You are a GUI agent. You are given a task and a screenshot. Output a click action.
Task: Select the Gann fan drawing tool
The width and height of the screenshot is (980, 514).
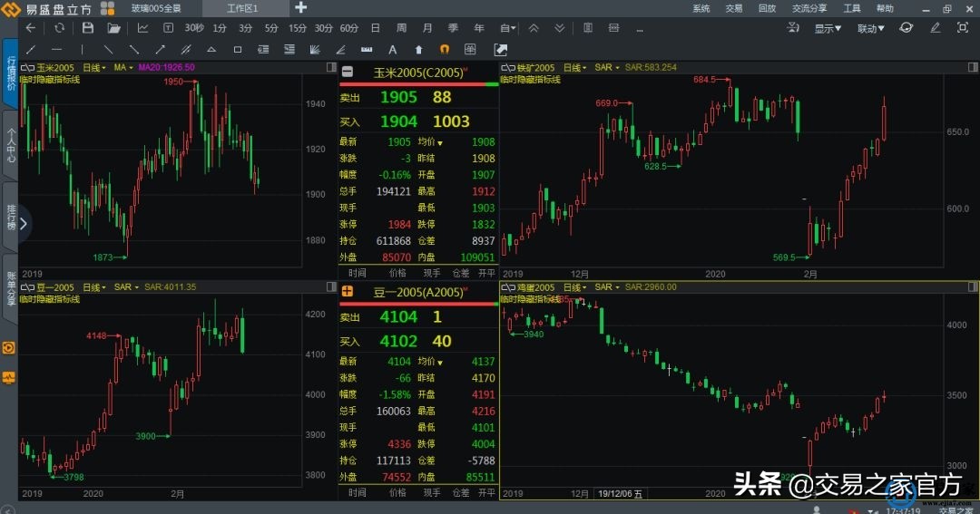tap(315, 49)
